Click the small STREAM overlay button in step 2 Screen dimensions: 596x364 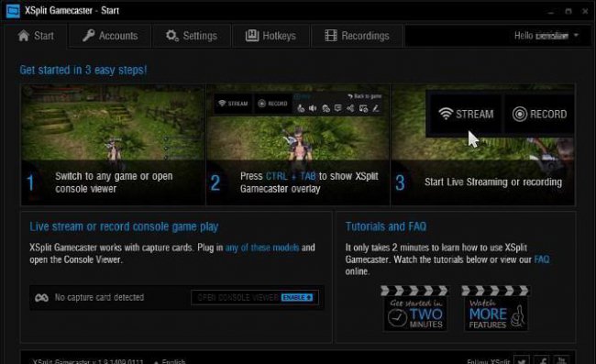tap(233, 104)
